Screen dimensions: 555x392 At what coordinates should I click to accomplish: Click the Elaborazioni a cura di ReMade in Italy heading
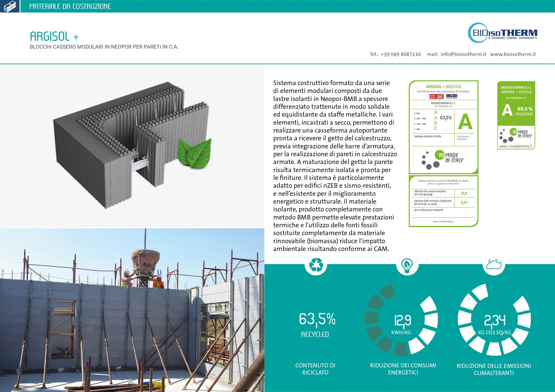point(443,181)
